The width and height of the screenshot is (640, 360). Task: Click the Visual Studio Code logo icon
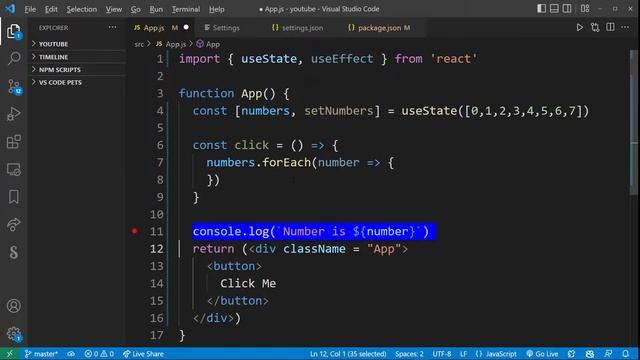tap(10, 9)
